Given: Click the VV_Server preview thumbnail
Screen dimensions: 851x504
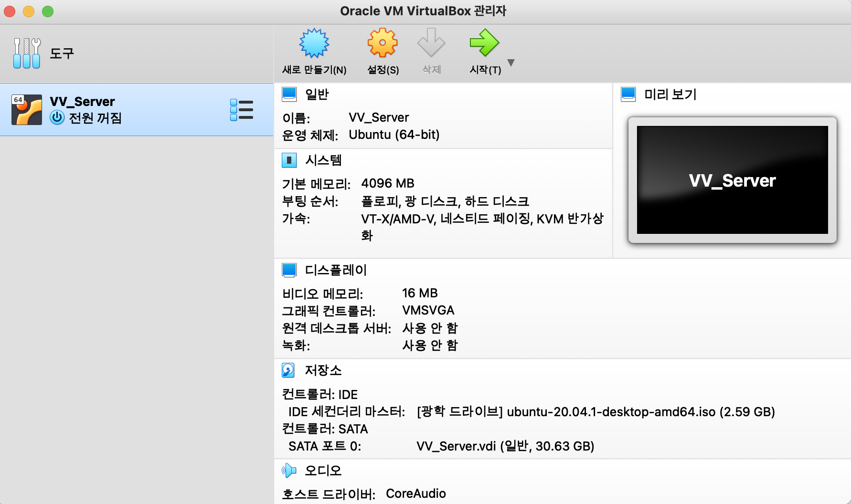Looking at the screenshot, I should (x=733, y=180).
